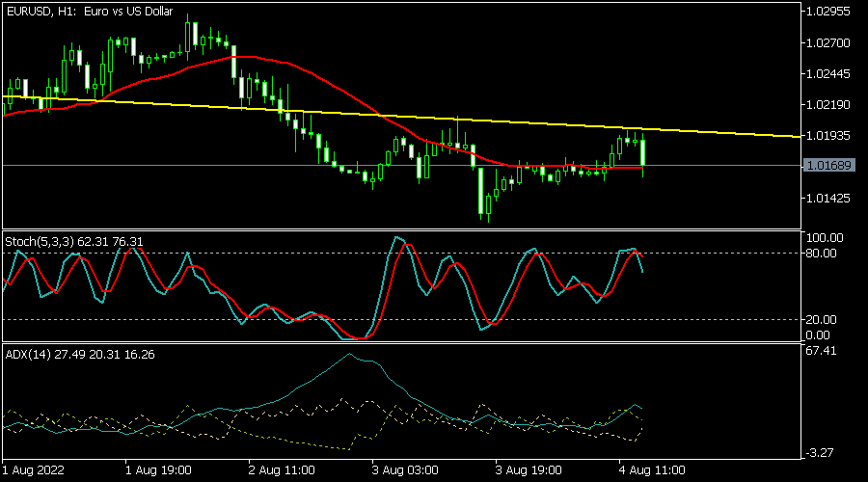Image resolution: width=868 pixels, height=482 pixels.
Task: Click Stochastic scale level 80.00
Action: [x=822, y=254]
